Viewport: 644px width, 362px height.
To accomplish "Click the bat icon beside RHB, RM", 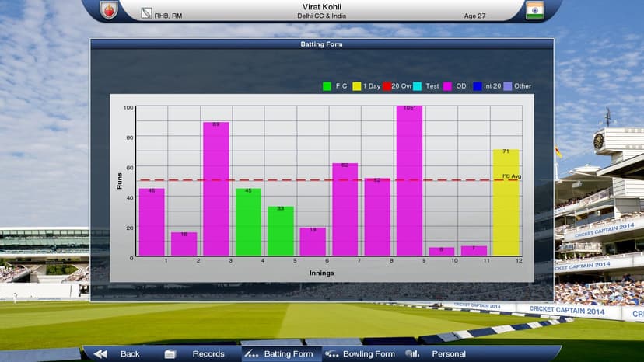I will [x=147, y=13].
